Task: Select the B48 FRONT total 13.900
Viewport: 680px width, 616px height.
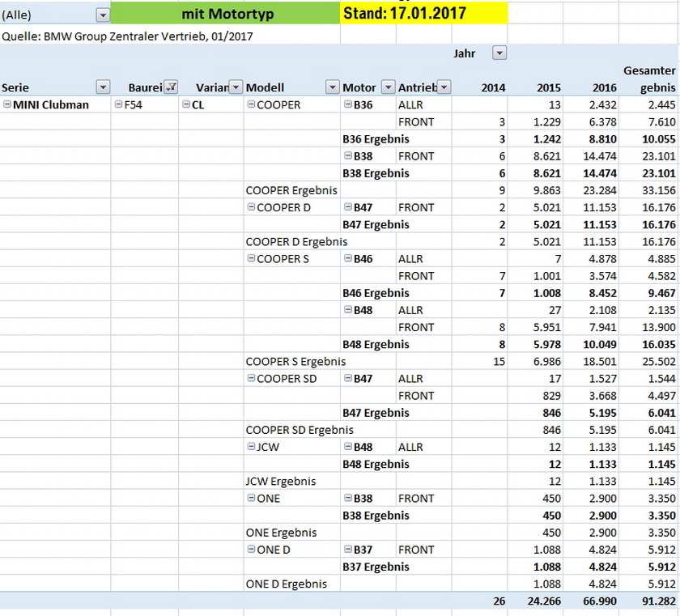Action: tap(659, 327)
